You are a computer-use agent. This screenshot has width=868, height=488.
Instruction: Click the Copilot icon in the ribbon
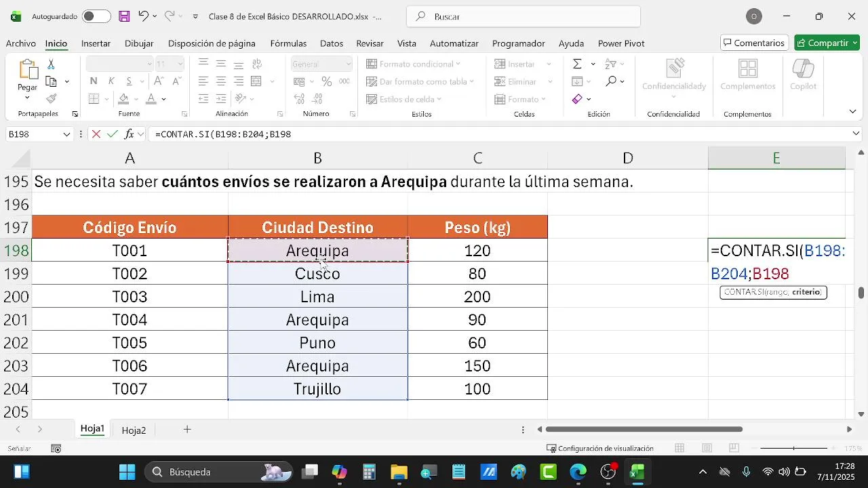point(804,69)
